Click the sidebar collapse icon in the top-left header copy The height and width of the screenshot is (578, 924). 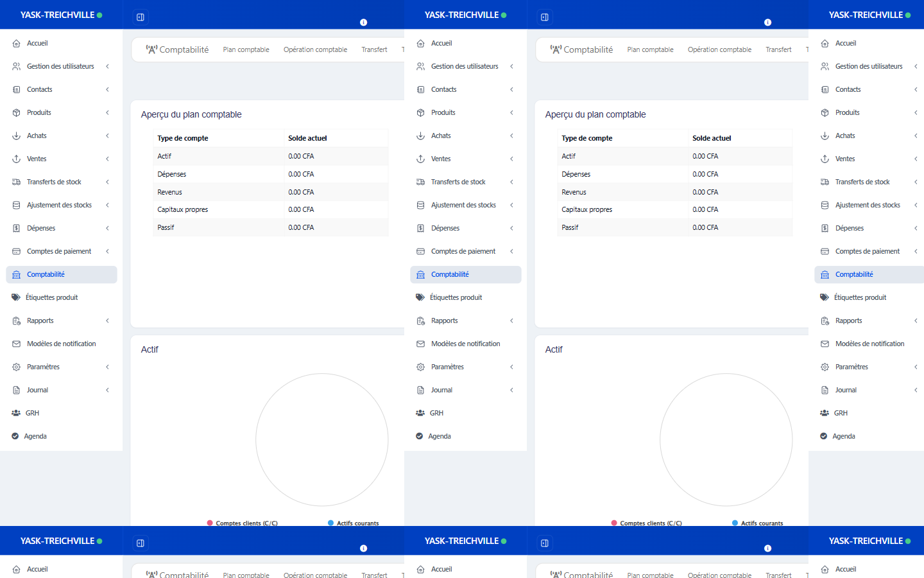point(141,17)
